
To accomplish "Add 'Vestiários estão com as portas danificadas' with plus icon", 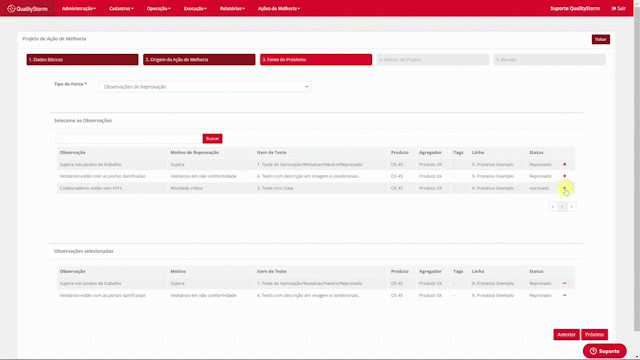I will pyautogui.click(x=564, y=176).
